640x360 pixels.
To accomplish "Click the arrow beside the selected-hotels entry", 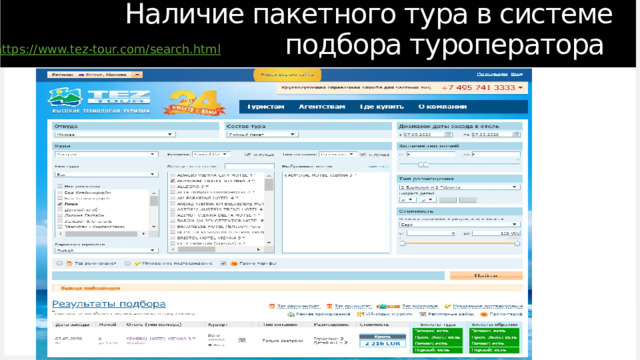I will coord(286,175).
